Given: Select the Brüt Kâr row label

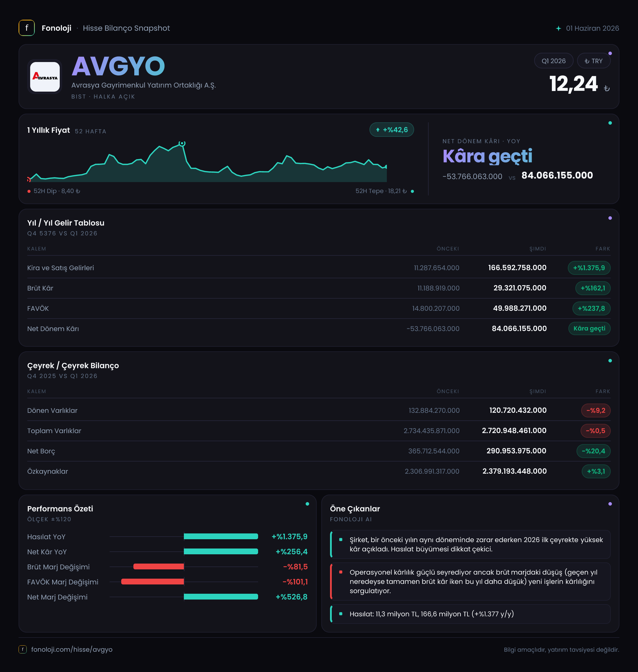Looking at the screenshot, I should pyautogui.click(x=40, y=288).
